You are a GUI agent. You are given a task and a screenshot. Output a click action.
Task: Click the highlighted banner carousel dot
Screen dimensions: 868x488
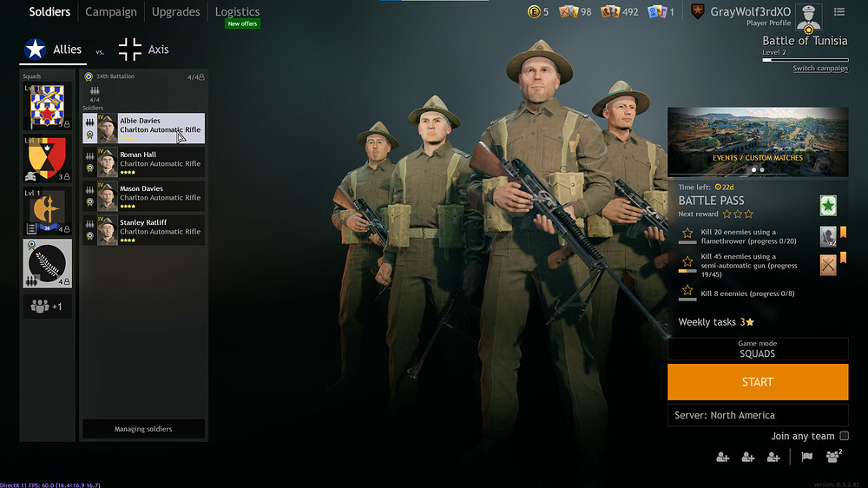tap(753, 170)
